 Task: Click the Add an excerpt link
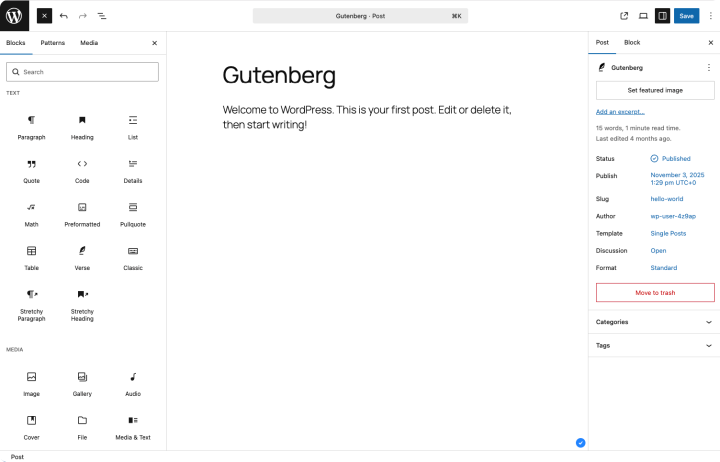pos(620,112)
